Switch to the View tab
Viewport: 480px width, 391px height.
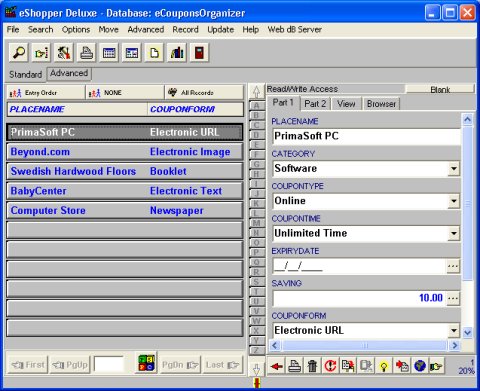coord(346,104)
